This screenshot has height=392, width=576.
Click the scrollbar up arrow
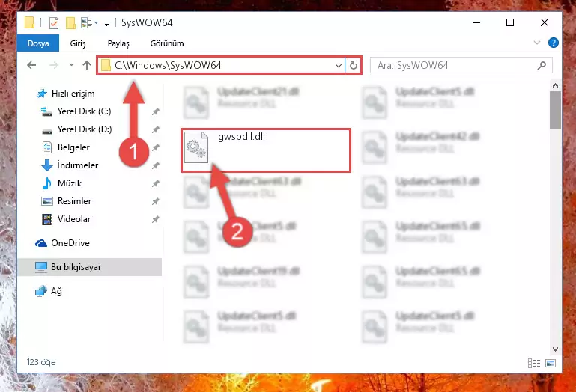pos(555,85)
